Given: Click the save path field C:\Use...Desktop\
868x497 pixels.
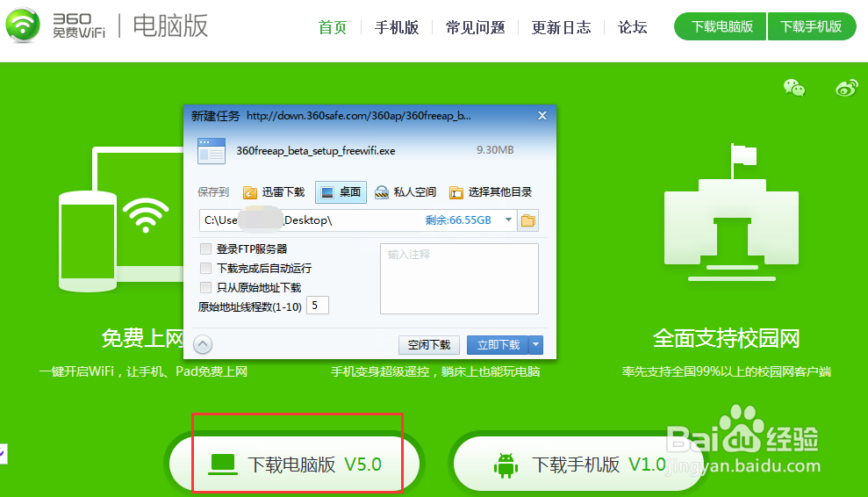Looking at the screenshot, I should pos(357,220).
